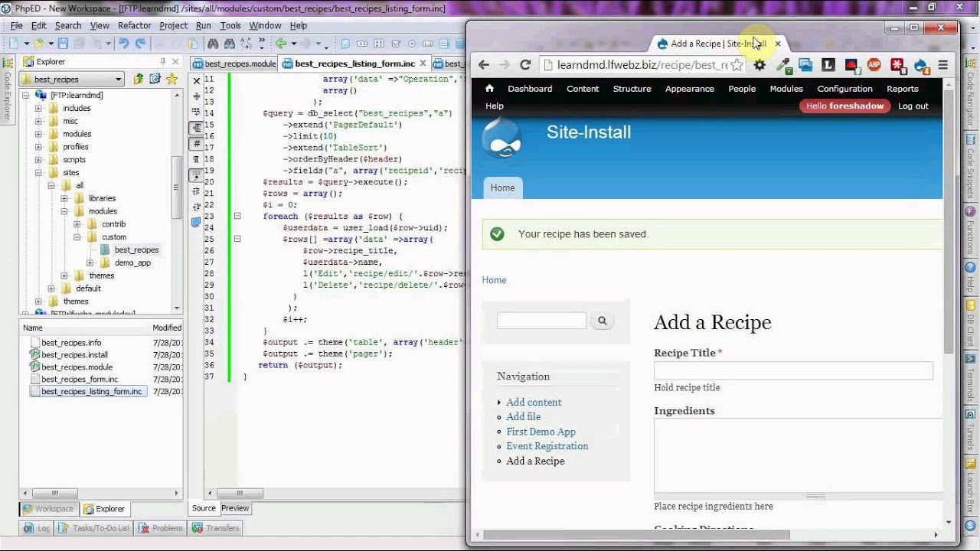Viewport: 980px width, 551px height.
Task: Click the Drupal extension icon in Chrome
Action: (920, 65)
